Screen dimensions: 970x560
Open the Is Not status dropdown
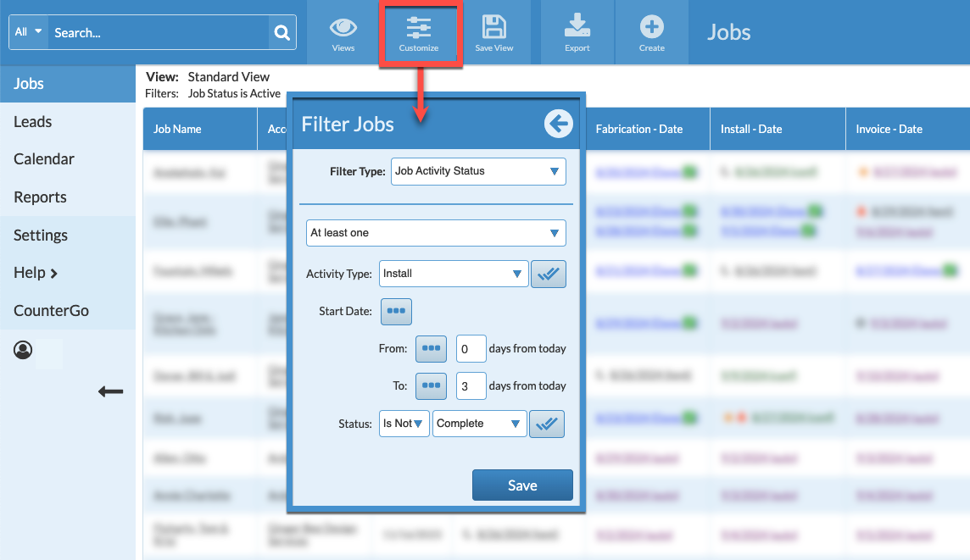click(x=404, y=424)
